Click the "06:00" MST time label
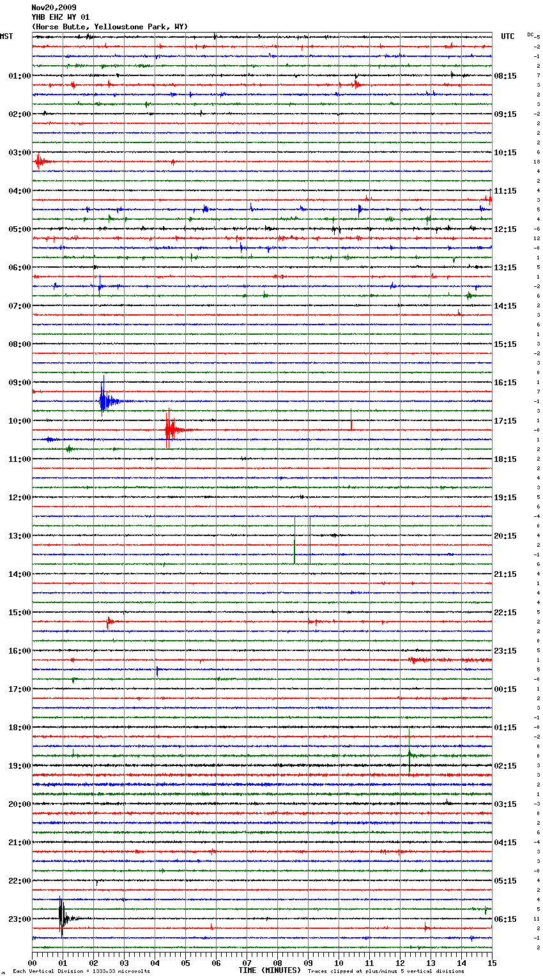The width and height of the screenshot is (543, 980). point(20,268)
